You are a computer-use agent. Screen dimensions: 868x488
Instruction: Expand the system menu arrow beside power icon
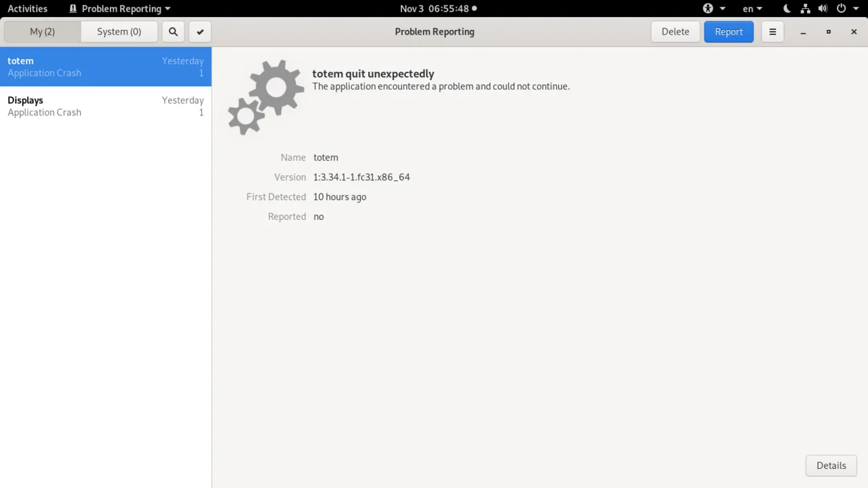tap(856, 9)
